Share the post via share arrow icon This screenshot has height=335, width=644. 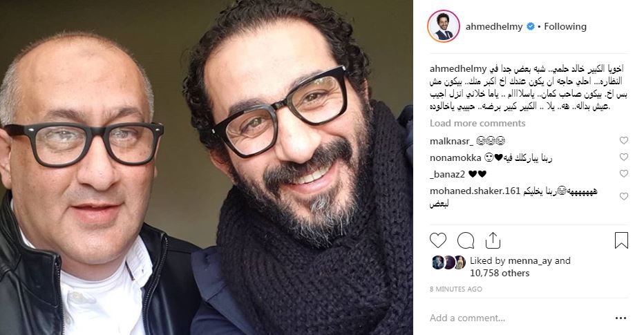click(x=493, y=240)
